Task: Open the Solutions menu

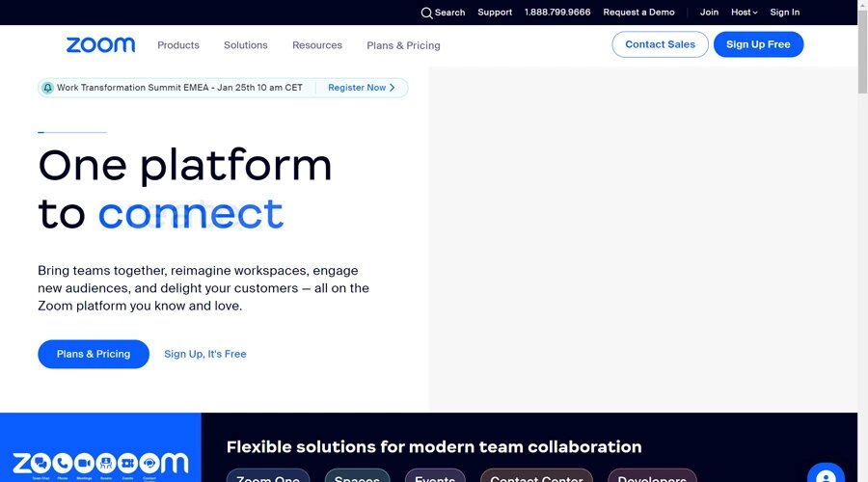Action: pos(246,45)
